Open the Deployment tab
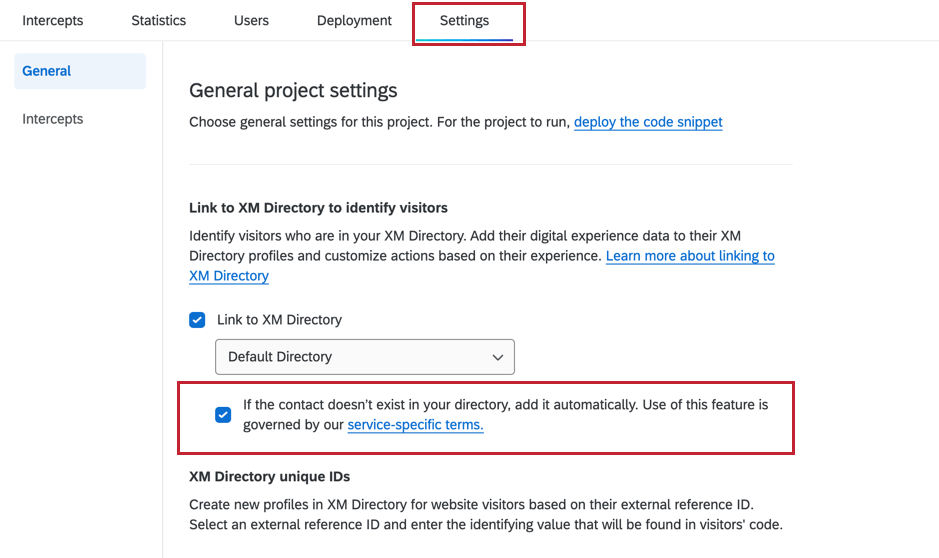The width and height of the screenshot is (939, 558). (x=355, y=21)
